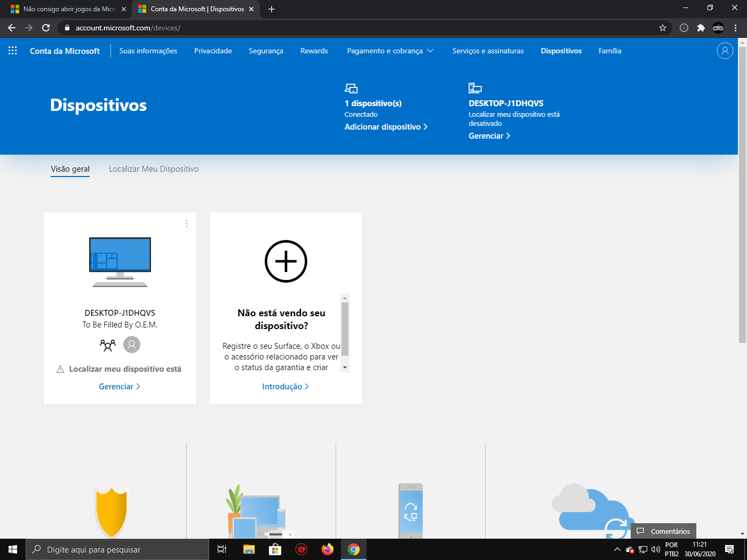Screen dimensions: 747x560
Task: Select Dispositivos in top navigation
Action: [x=561, y=51]
